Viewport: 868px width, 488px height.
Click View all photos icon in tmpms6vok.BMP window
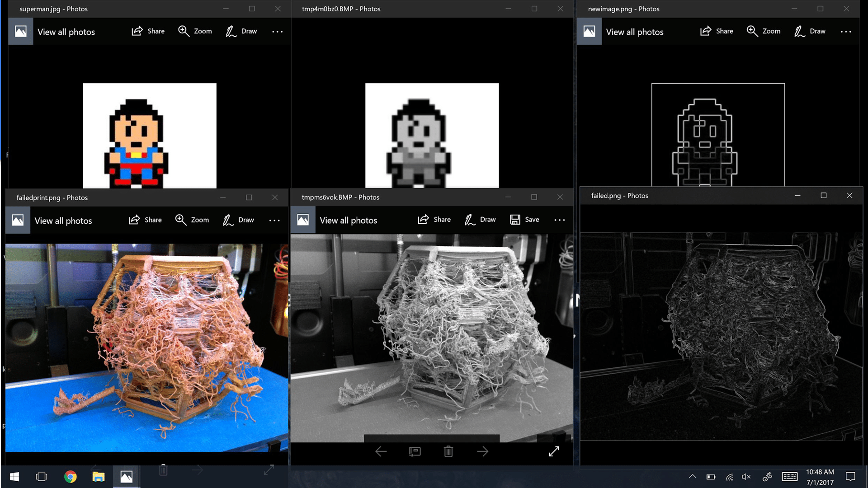click(303, 220)
